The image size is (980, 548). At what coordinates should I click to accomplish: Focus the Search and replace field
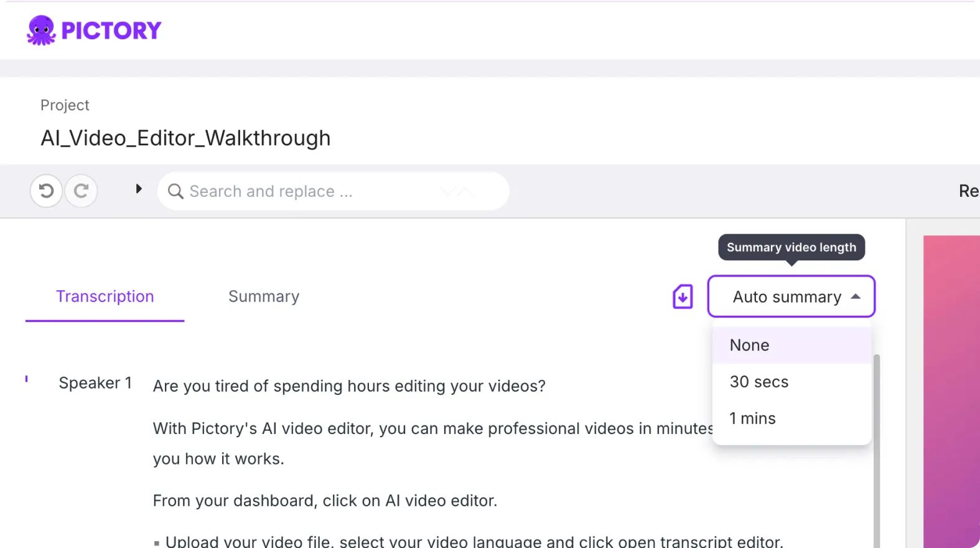pos(333,191)
